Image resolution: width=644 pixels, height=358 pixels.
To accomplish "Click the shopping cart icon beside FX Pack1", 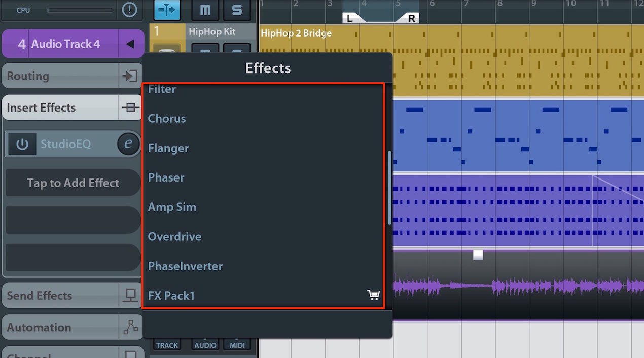I will [x=373, y=295].
